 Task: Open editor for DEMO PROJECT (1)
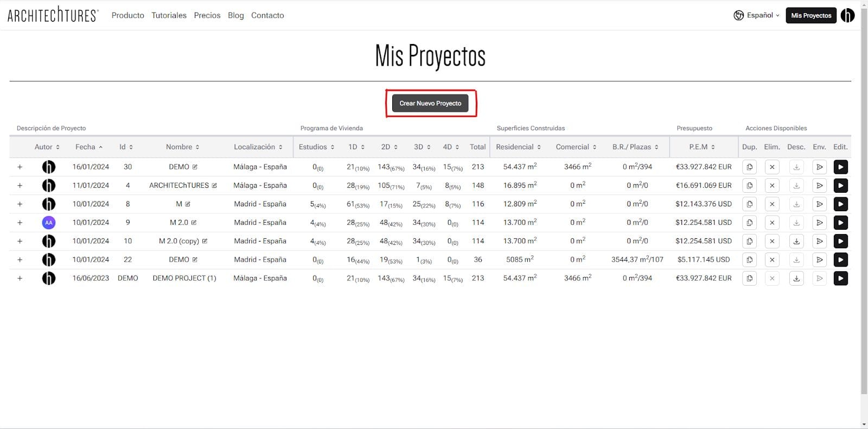(840, 279)
